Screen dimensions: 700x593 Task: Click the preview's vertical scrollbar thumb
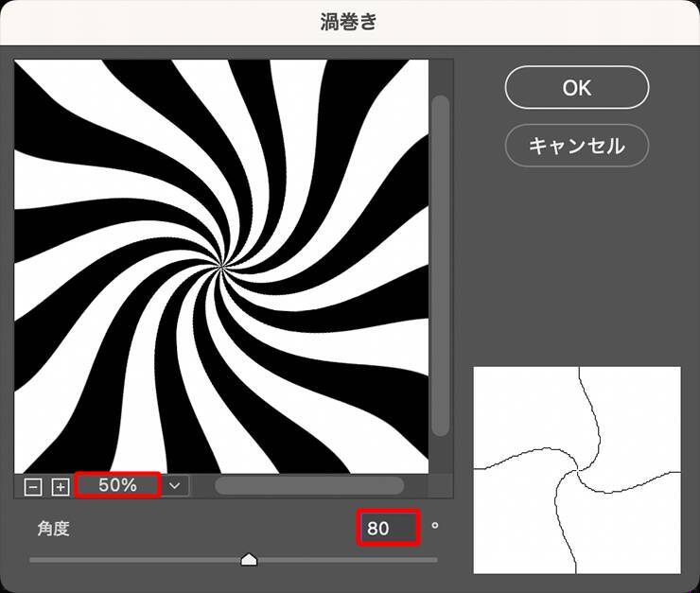(440, 265)
